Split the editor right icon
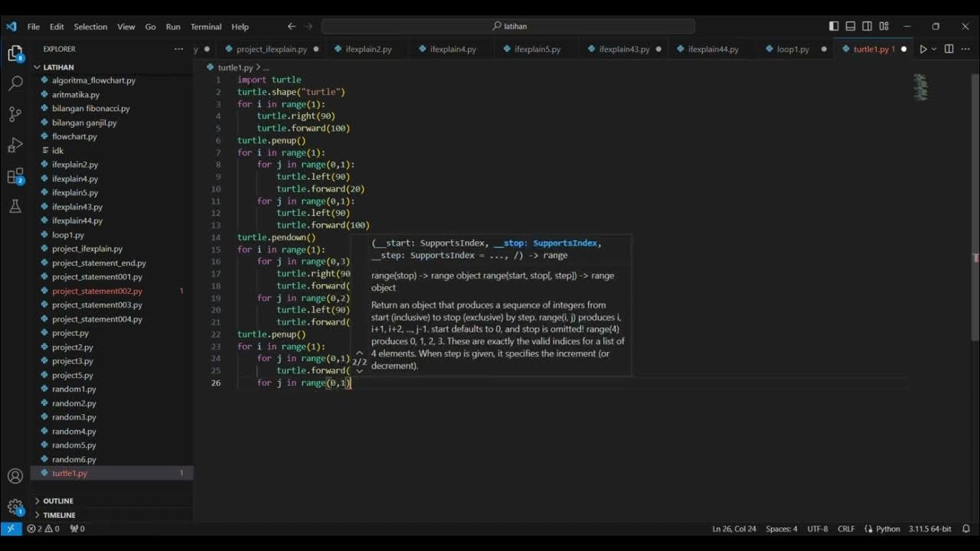980x551 pixels. (949, 49)
